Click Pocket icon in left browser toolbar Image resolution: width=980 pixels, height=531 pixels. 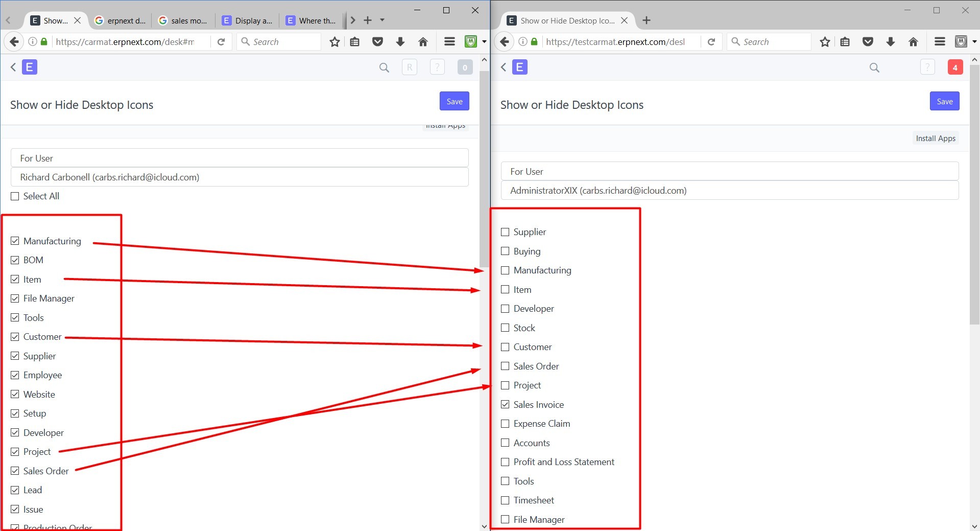click(x=377, y=42)
